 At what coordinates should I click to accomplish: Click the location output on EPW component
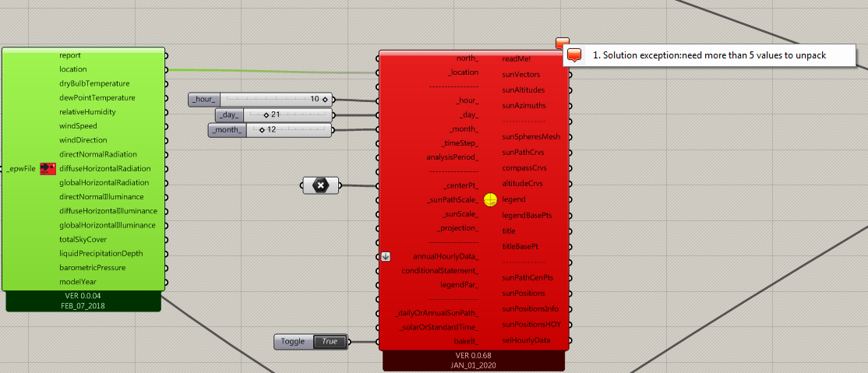point(73,69)
